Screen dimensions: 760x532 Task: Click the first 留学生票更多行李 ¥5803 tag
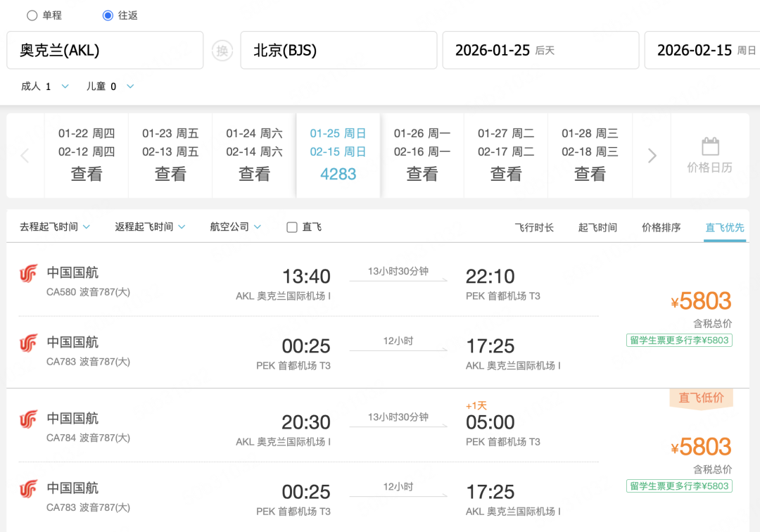point(679,340)
